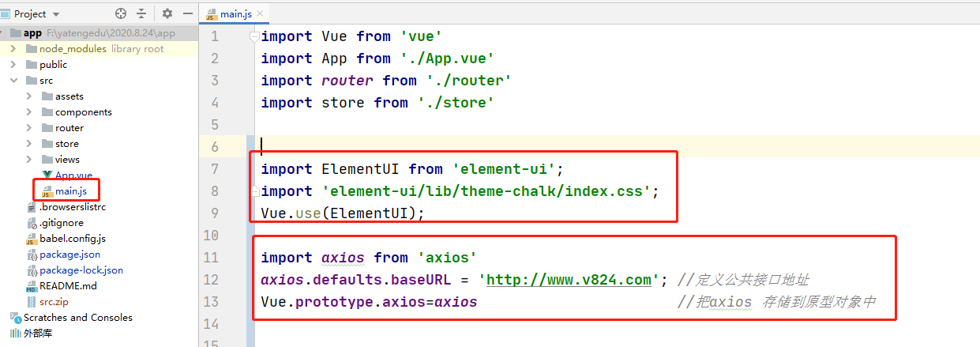Hide the Project panel with minus icon
This screenshot has height=347, width=980.
pyautogui.click(x=187, y=13)
